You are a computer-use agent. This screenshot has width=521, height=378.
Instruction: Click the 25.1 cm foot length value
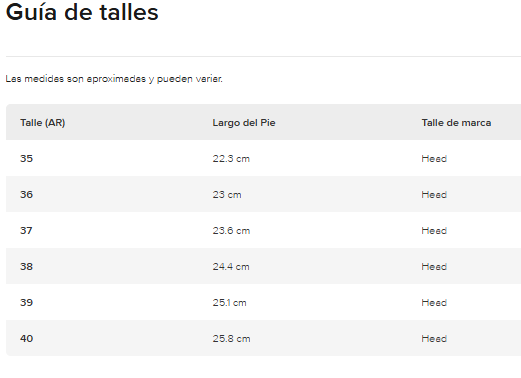(229, 303)
